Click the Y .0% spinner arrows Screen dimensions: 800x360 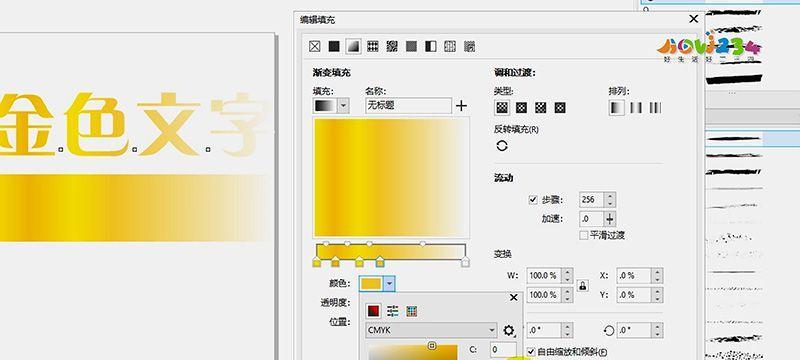658,295
